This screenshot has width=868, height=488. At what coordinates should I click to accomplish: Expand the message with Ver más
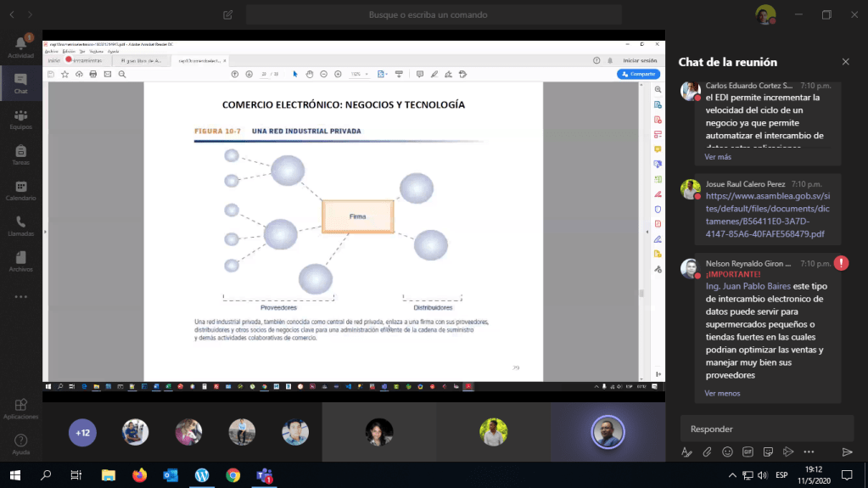(717, 157)
